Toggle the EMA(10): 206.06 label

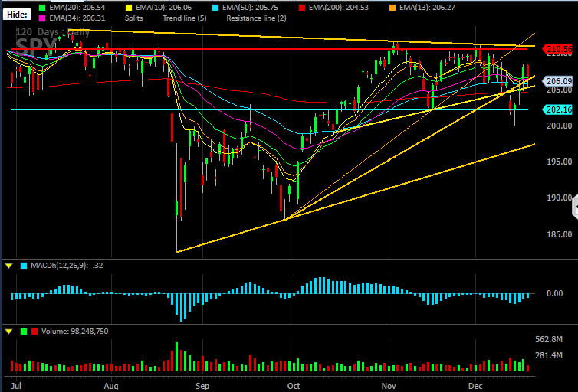[x=164, y=8]
